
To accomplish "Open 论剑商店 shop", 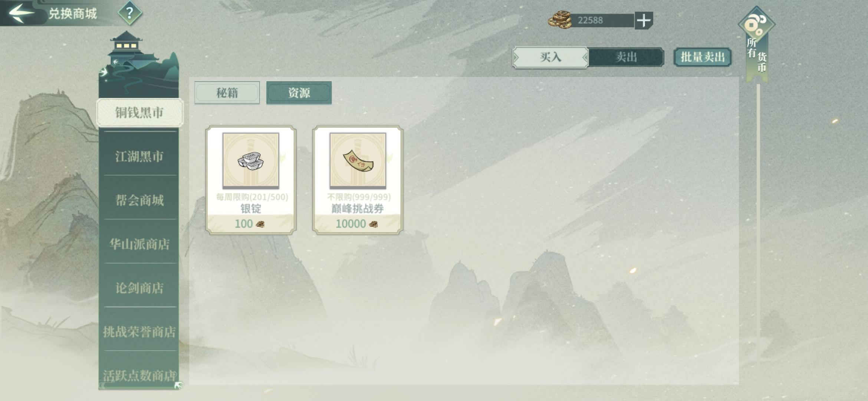I will [139, 288].
